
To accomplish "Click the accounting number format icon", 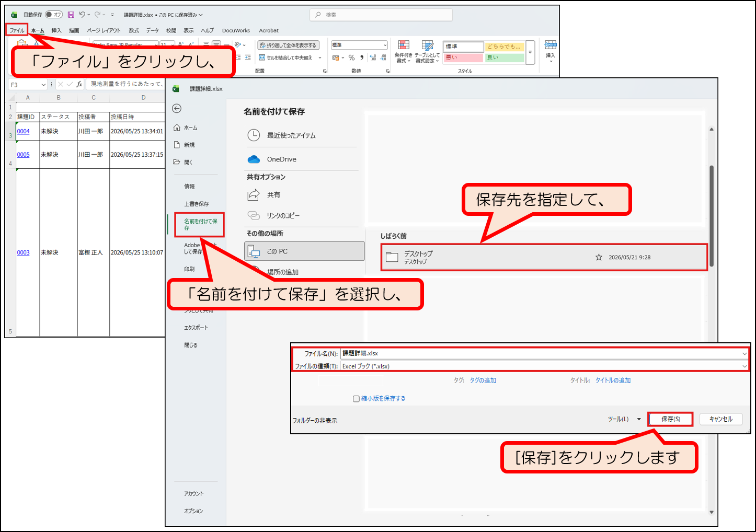I will [336, 57].
